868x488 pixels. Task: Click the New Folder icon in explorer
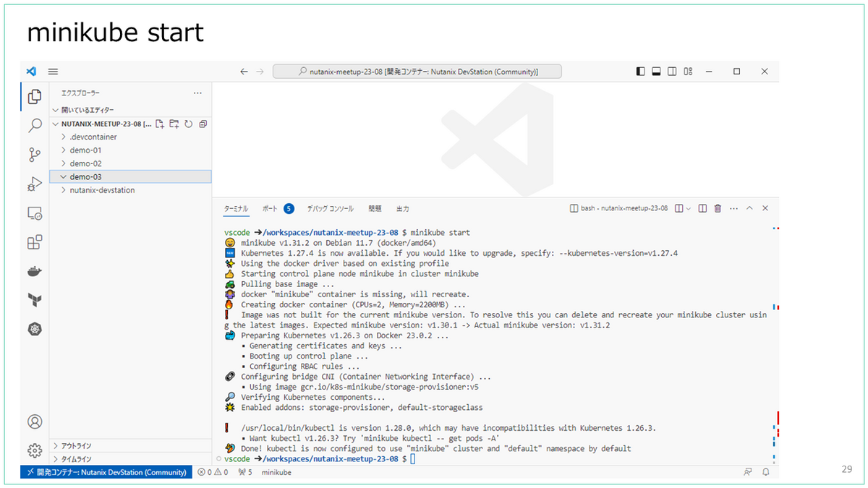click(x=174, y=124)
